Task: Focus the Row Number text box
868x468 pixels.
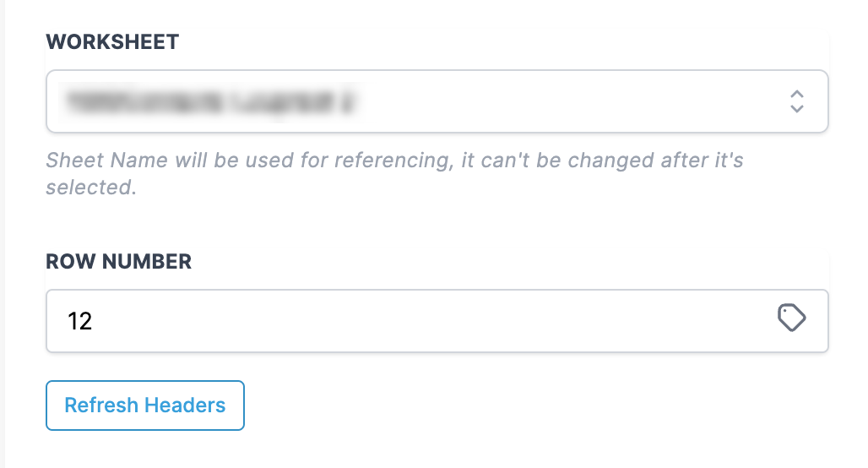Action: click(x=422, y=321)
